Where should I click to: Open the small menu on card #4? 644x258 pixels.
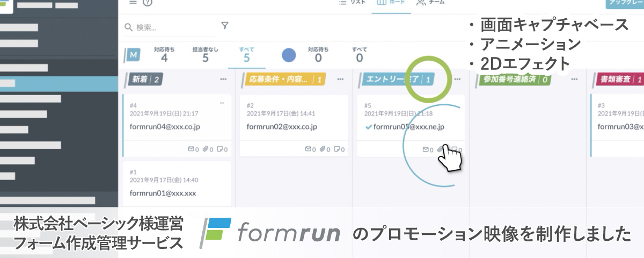point(222,103)
